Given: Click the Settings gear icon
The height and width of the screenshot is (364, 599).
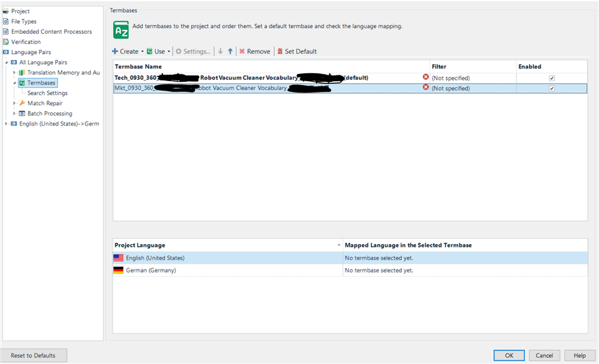Looking at the screenshot, I should (x=178, y=51).
